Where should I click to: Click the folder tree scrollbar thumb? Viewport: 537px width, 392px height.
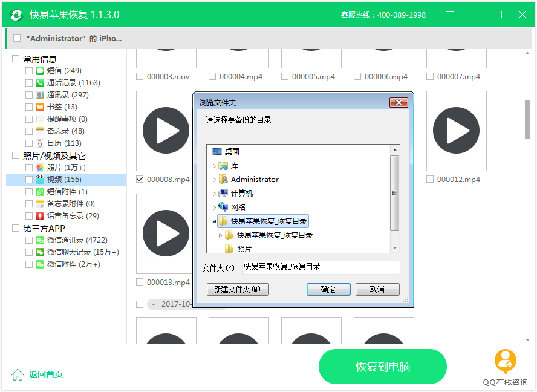click(x=395, y=193)
